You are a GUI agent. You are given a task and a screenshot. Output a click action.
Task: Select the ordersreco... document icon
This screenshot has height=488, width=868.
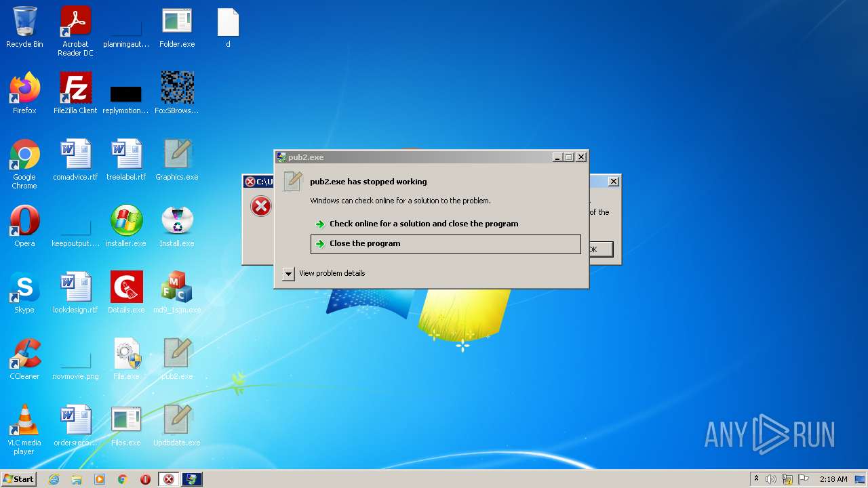tap(75, 426)
